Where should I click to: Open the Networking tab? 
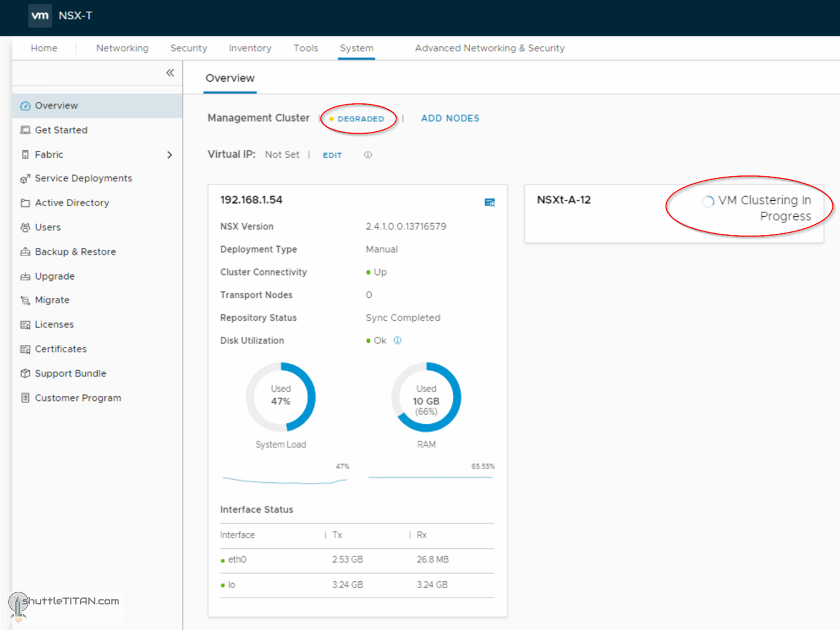(122, 48)
